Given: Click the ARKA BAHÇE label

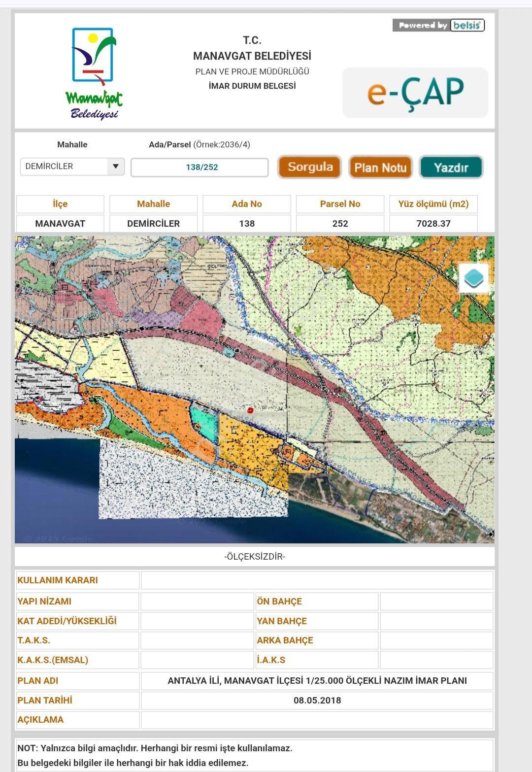Looking at the screenshot, I should pyautogui.click(x=285, y=640).
